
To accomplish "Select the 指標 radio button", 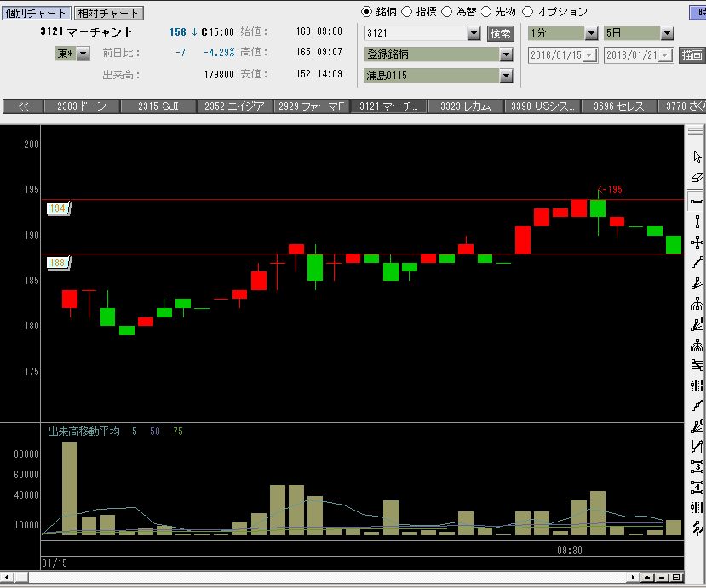I will [406, 12].
